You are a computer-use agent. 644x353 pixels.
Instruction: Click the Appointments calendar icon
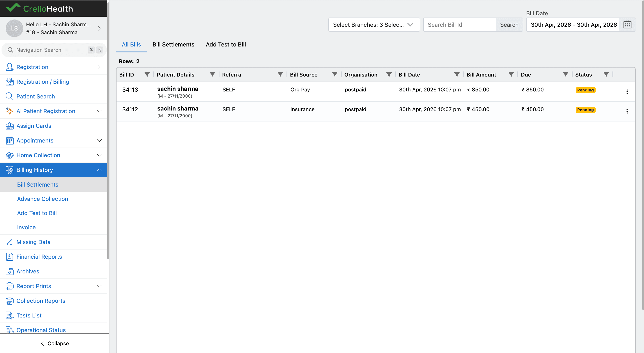pyautogui.click(x=9, y=140)
